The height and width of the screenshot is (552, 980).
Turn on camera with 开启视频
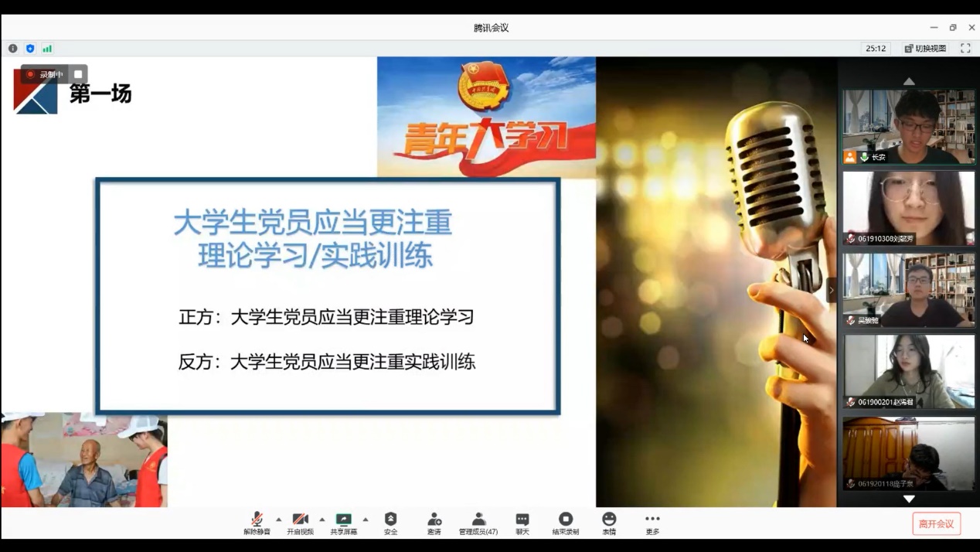300,523
